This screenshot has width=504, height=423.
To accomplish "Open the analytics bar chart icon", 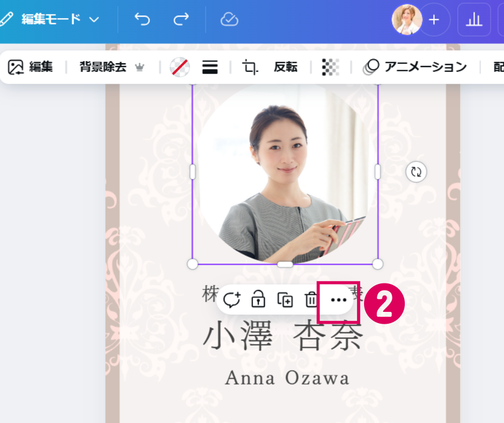I will tap(473, 20).
